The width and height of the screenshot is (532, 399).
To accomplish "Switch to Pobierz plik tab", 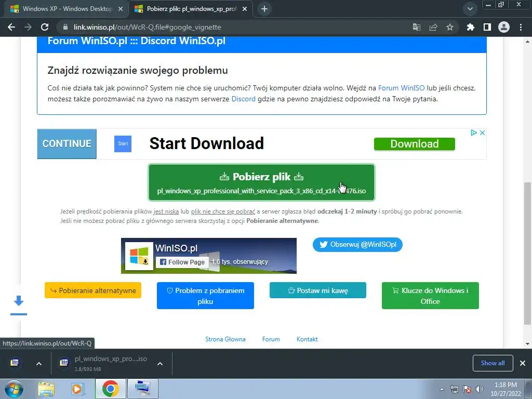I will (x=192, y=9).
